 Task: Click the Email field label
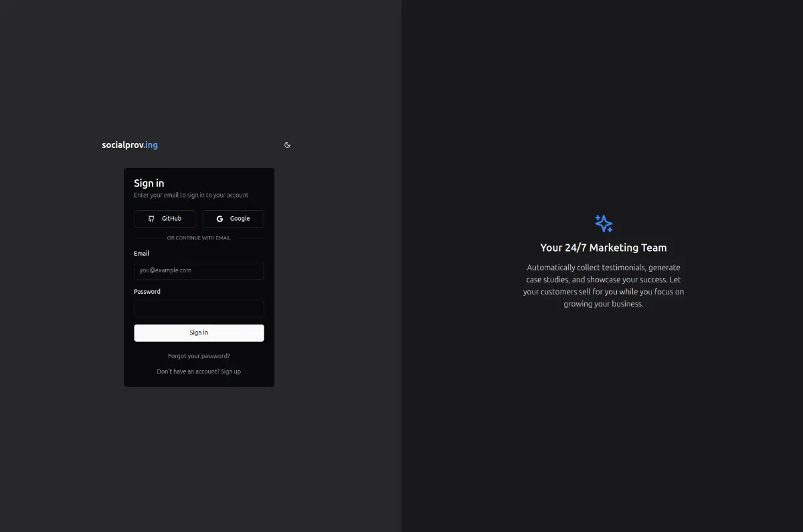point(141,254)
